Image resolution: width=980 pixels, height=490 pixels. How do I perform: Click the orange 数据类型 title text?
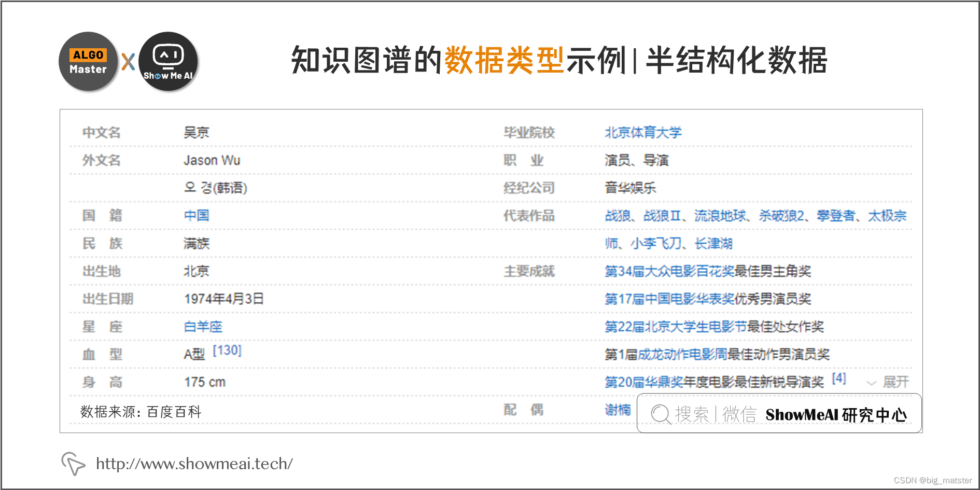504,60
